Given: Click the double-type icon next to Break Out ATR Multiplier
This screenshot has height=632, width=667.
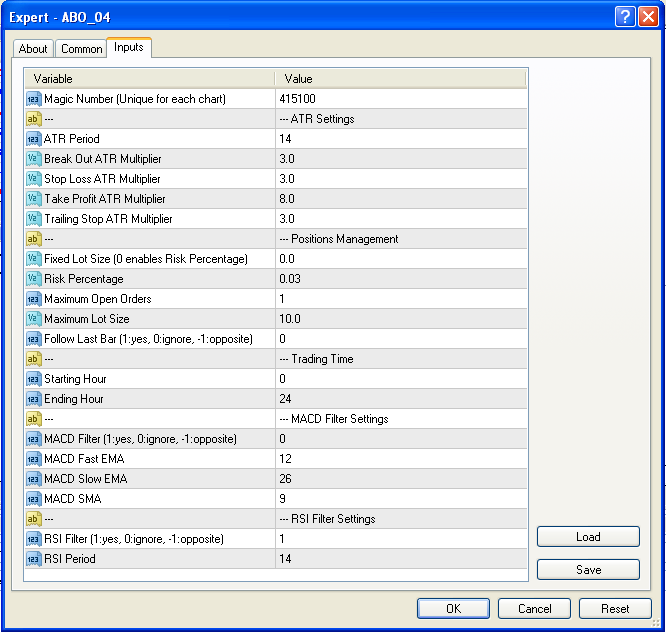Looking at the screenshot, I should pos(34,159).
